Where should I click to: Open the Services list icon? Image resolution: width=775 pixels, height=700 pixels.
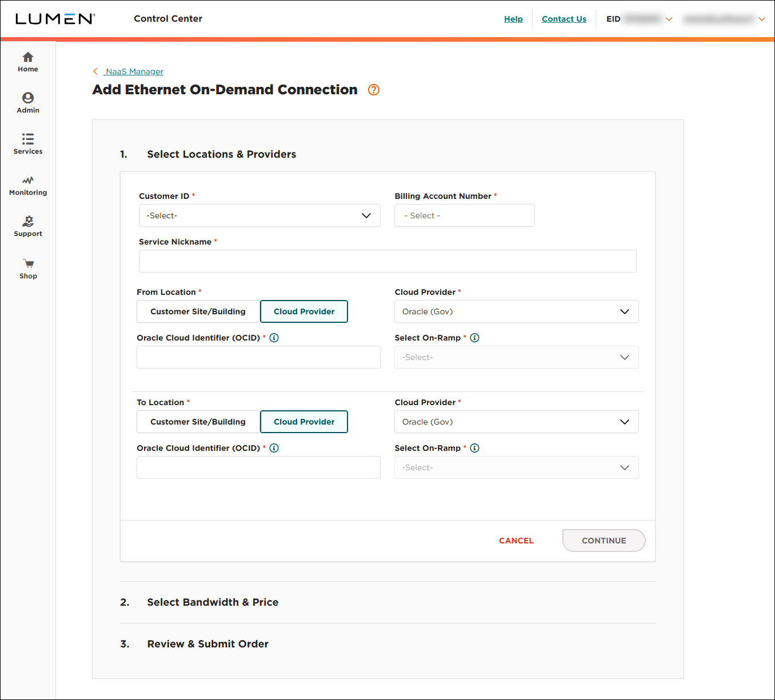pos(28,139)
